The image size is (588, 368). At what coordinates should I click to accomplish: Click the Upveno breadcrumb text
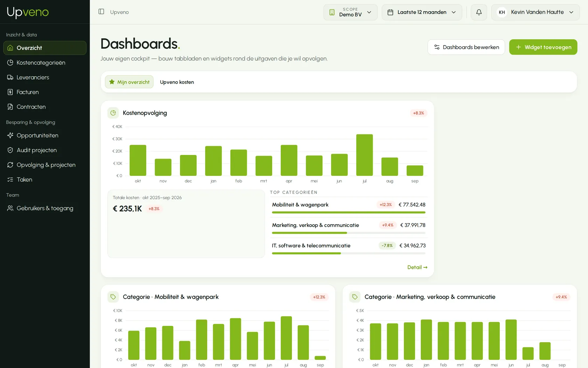tap(119, 12)
